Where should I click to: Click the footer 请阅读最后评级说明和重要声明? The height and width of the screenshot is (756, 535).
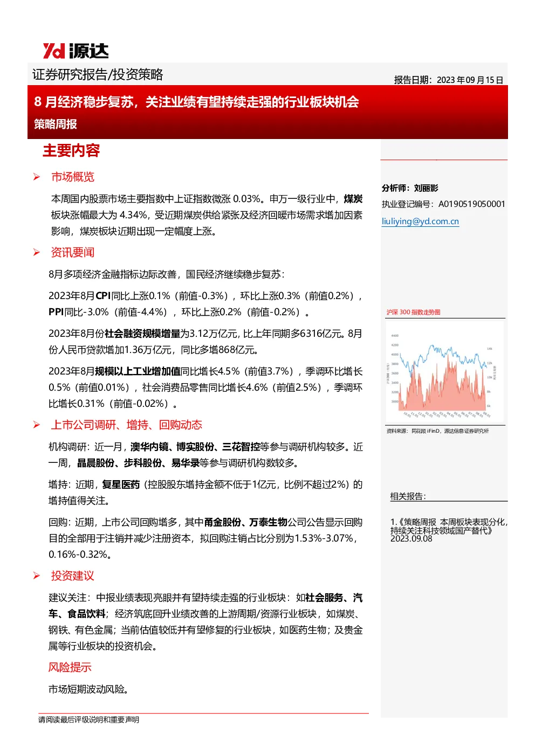click(88, 720)
